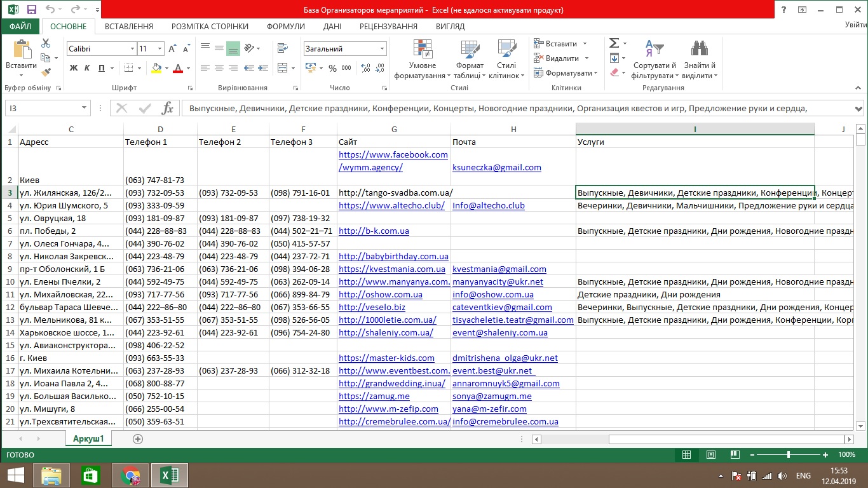Toggle Italic (К) formatting
Viewport: 868px width, 488px height.
pos(86,68)
